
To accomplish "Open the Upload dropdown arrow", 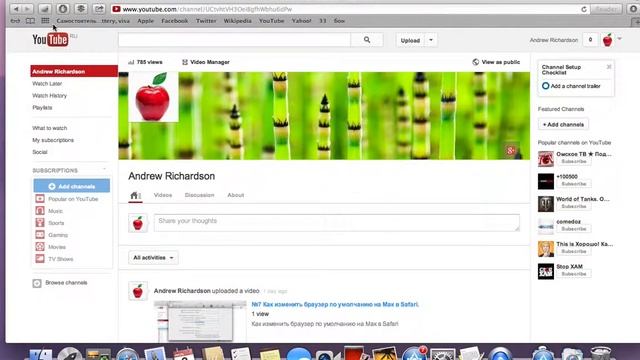I will click(431, 40).
